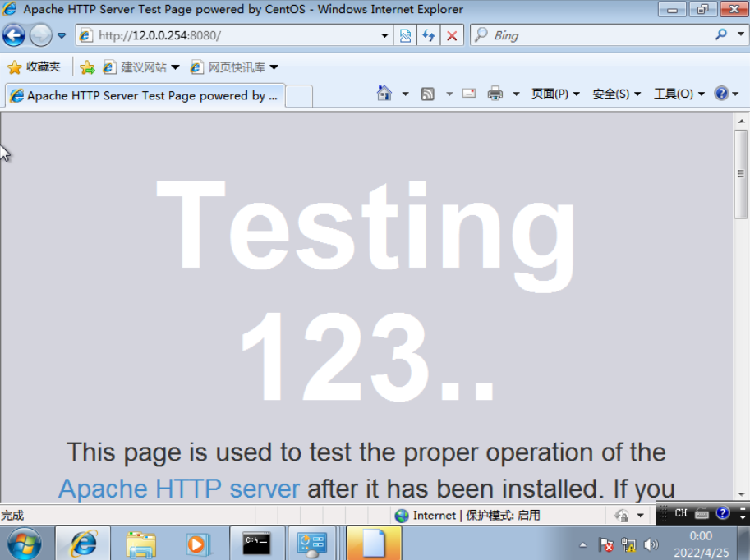This screenshot has width=750, height=560.
Task: Expand the Home button dropdown arrow
Action: point(406,94)
